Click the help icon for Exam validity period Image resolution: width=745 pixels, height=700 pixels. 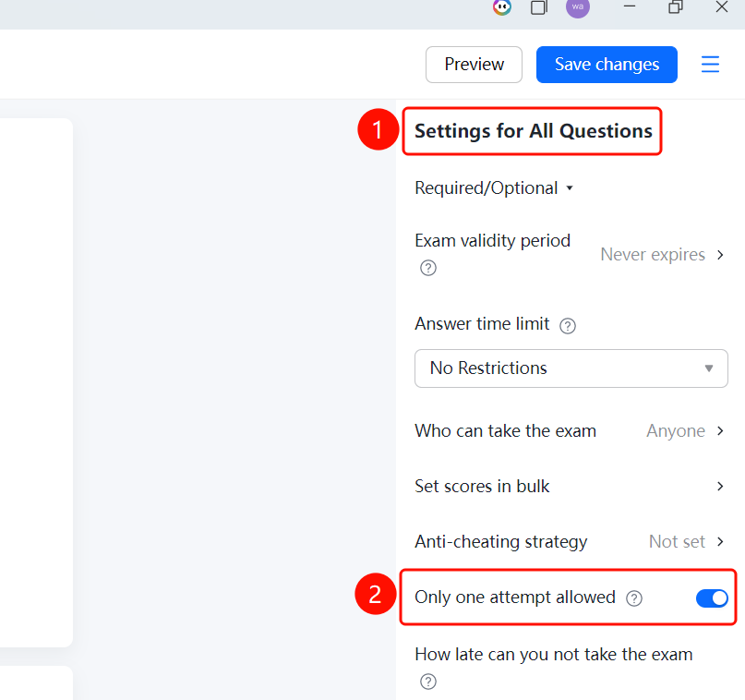tap(428, 268)
